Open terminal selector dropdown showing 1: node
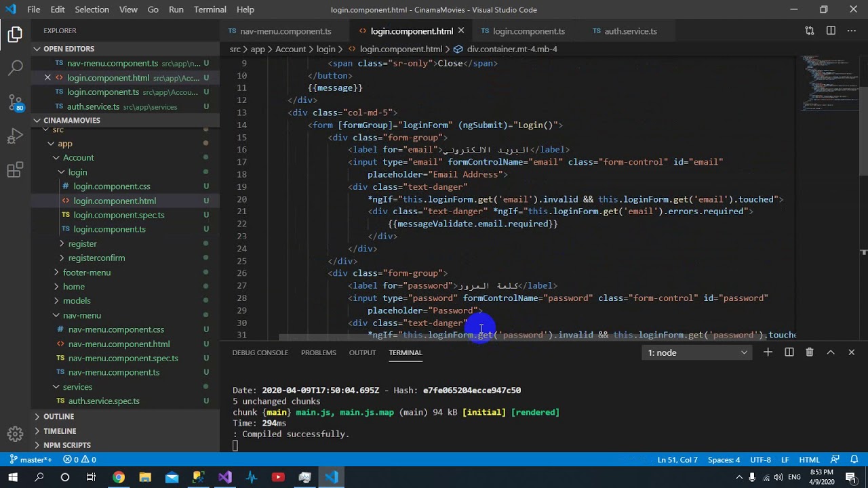The image size is (868, 488). coord(697,352)
